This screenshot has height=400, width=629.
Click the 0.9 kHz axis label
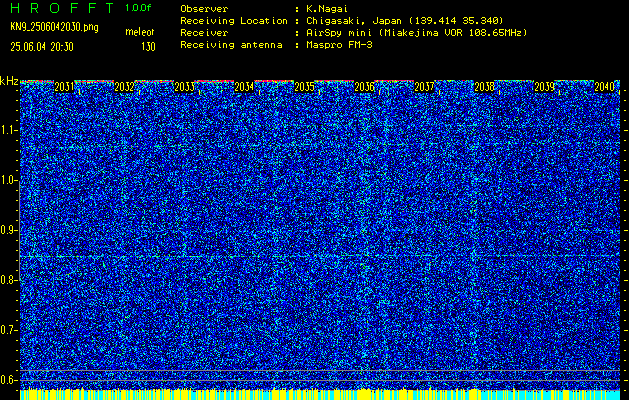tap(8, 230)
